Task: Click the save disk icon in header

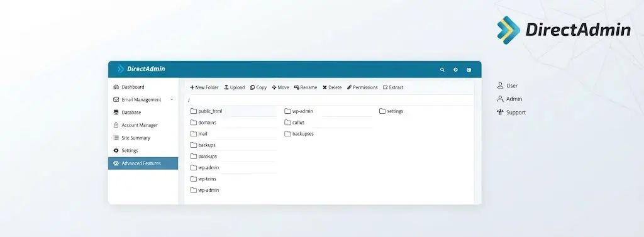Action: pyautogui.click(x=469, y=70)
